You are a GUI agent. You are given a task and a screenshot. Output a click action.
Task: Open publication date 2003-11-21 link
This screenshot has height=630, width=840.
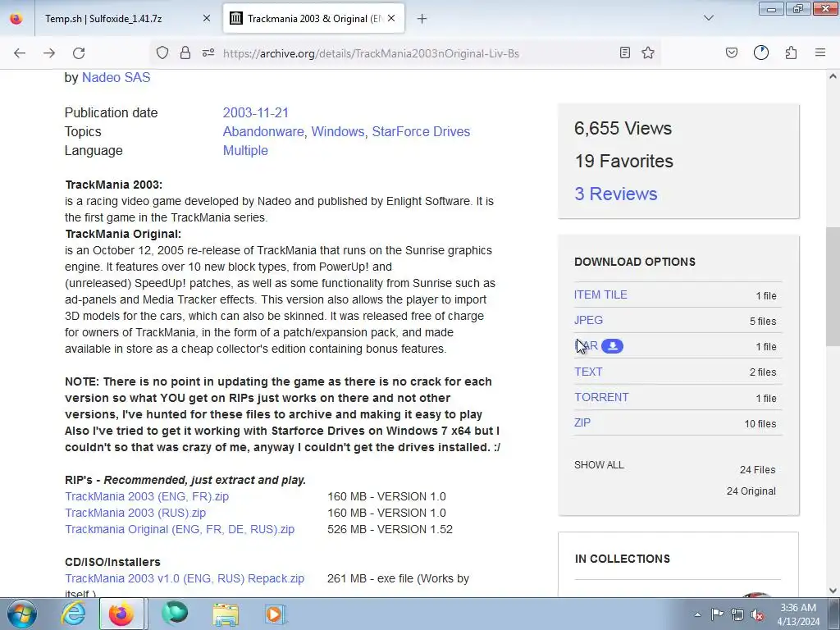[x=256, y=113]
